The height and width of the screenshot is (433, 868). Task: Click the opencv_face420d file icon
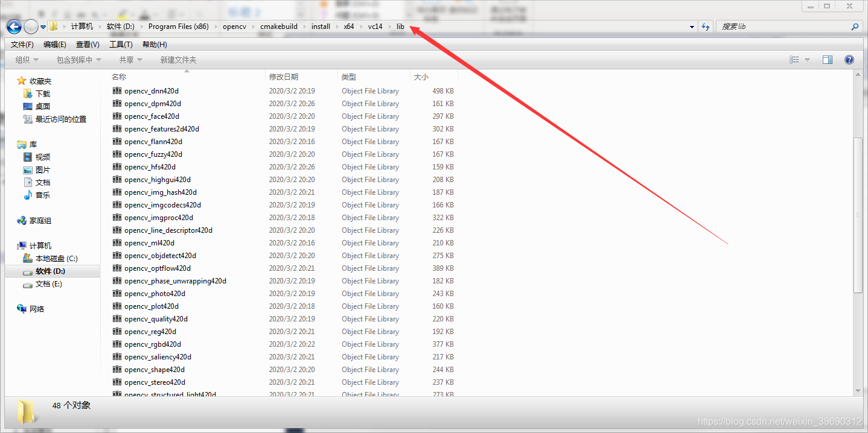coord(117,116)
